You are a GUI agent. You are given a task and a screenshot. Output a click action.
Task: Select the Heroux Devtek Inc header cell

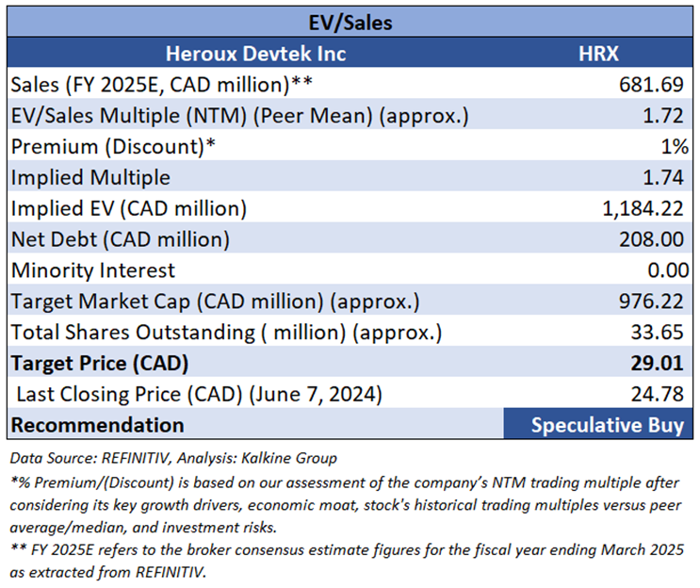click(255, 53)
